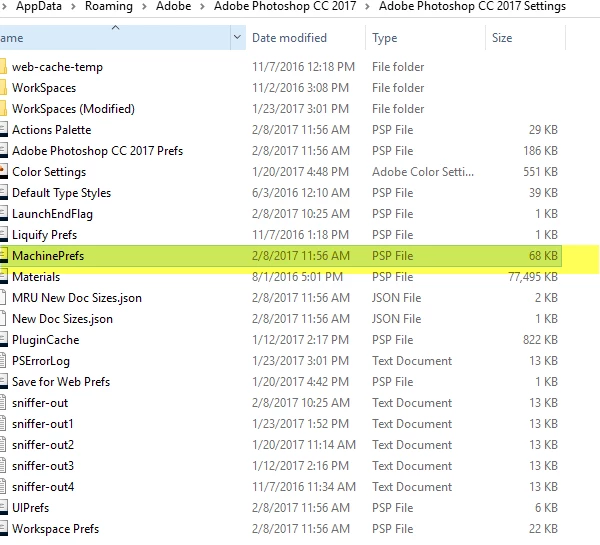
Task: Select the WorkSpaces folder icon
Action: pyautogui.click(x=3, y=87)
